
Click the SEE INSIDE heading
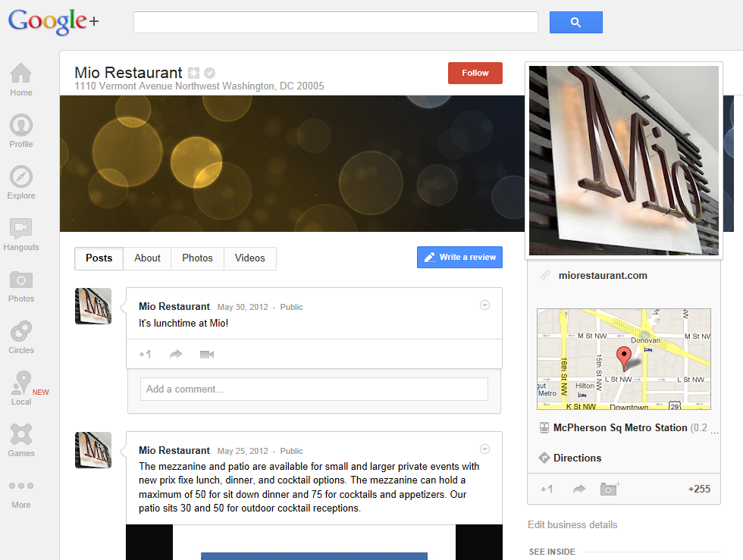(x=552, y=552)
